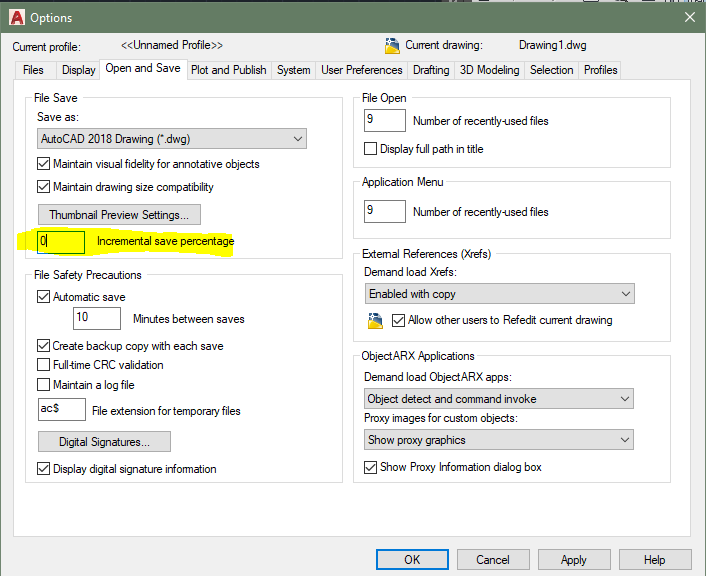Open the 3D Modeling tab

click(489, 70)
